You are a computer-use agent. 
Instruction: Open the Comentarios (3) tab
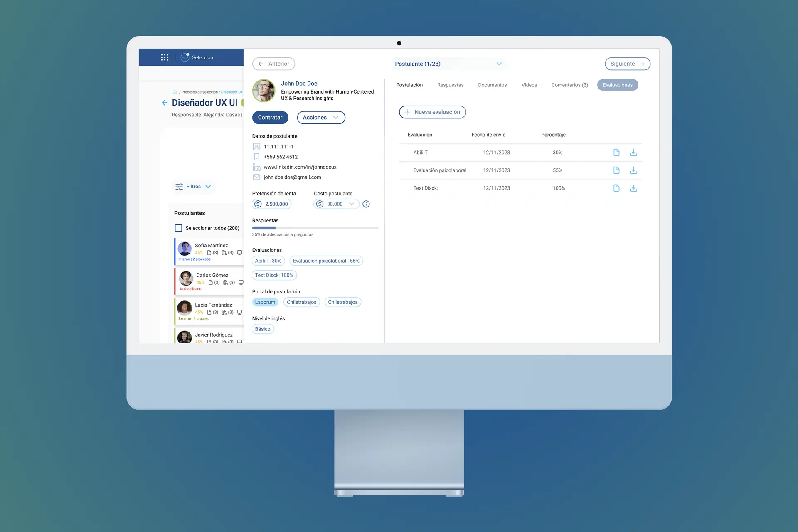[x=569, y=85]
